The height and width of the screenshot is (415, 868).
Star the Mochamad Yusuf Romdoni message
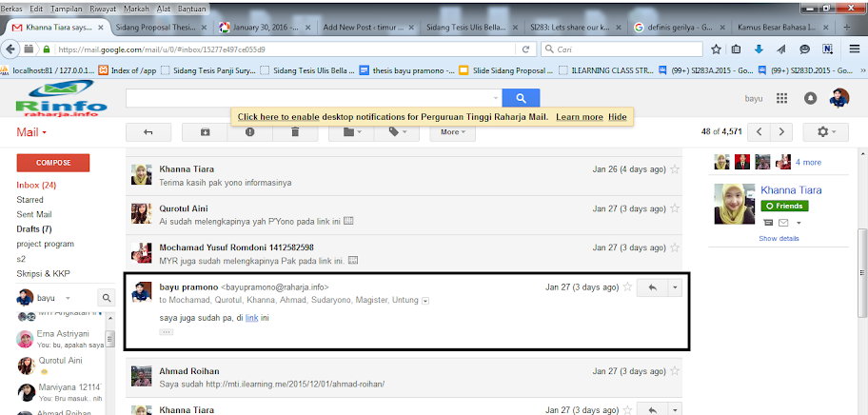(x=674, y=247)
